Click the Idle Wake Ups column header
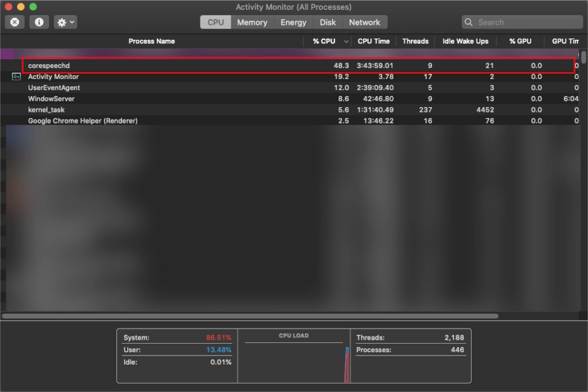This screenshot has width=588, height=392. (465, 41)
